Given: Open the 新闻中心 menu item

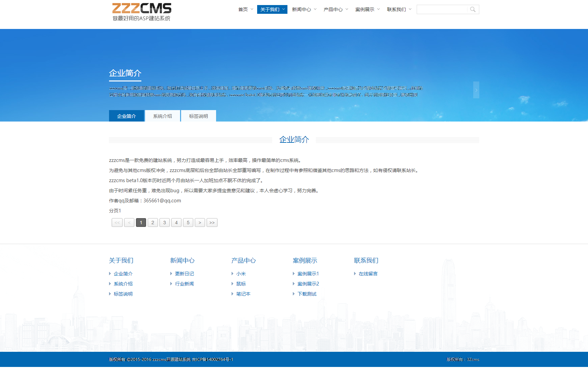Looking at the screenshot, I should click(x=302, y=9).
